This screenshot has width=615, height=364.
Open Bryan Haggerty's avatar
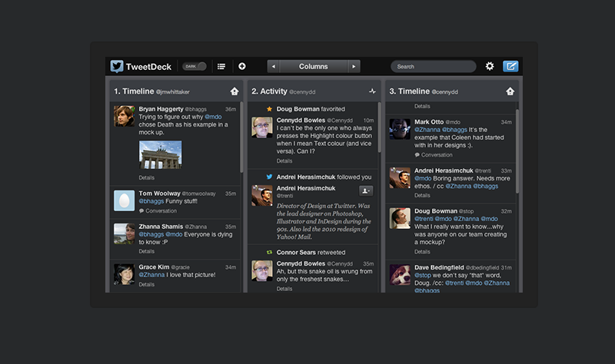point(125,116)
